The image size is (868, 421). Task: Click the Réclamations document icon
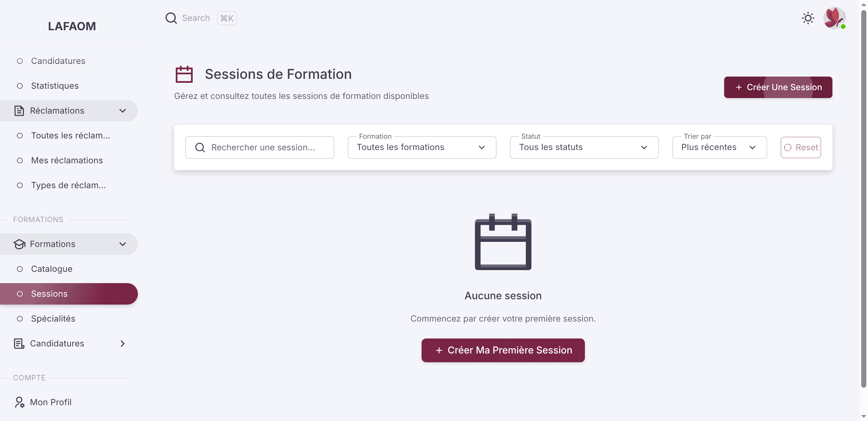(19, 110)
